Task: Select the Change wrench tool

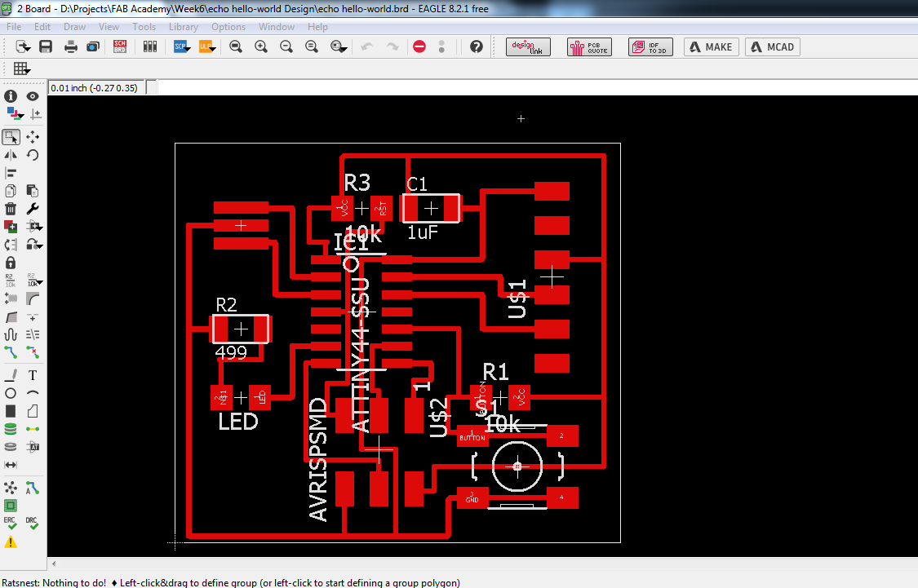Action: 33,209
